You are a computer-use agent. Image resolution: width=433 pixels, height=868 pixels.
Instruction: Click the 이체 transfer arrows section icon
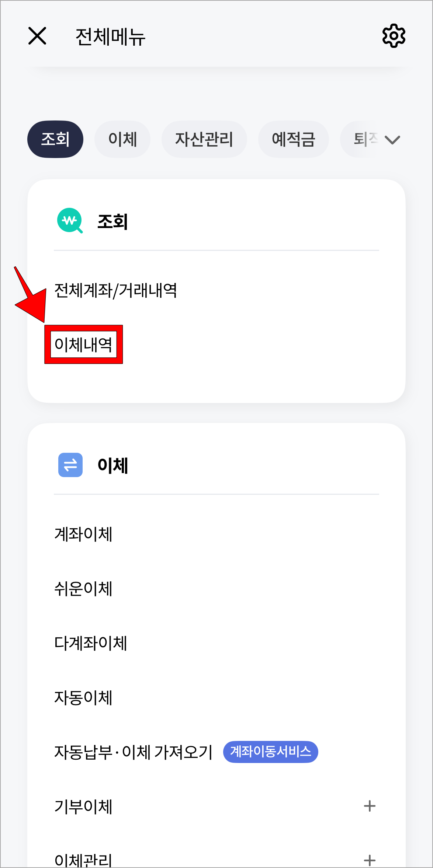[70, 465]
